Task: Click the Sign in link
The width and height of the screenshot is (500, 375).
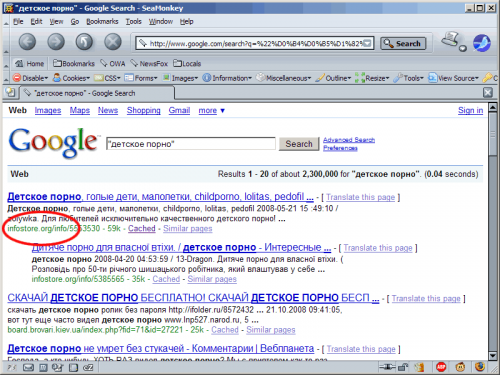Action: pos(470,110)
